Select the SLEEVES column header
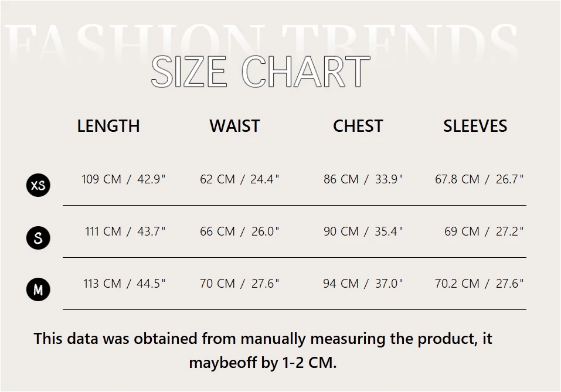This screenshot has width=561, height=392. click(475, 126)
